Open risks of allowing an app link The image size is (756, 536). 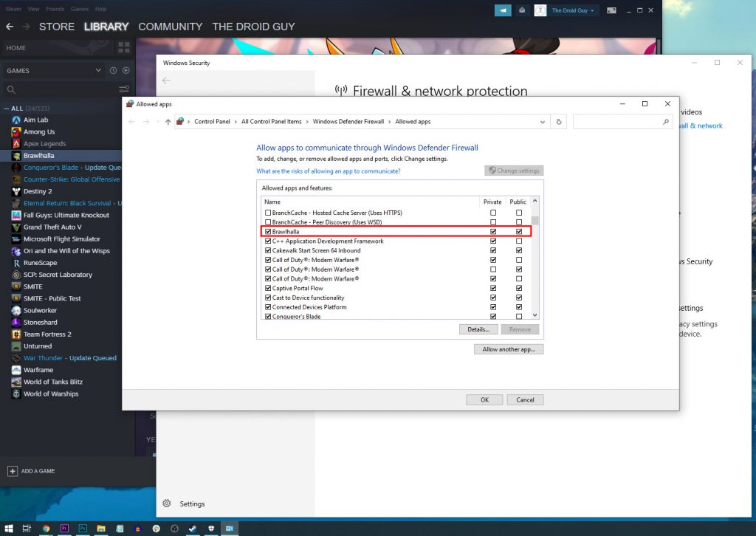click(x=329, y=171)
